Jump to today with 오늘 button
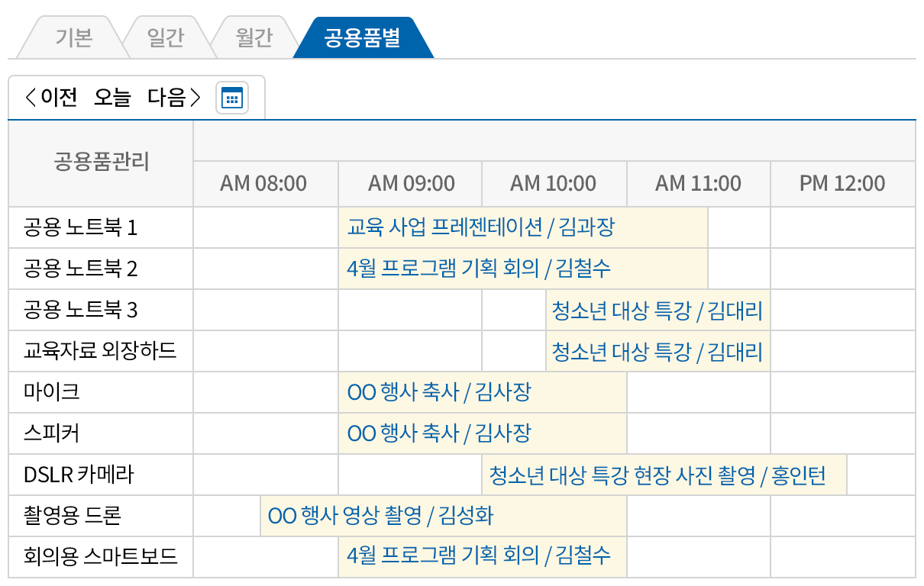This screenshot has height=586, width=924. (112, 98)
